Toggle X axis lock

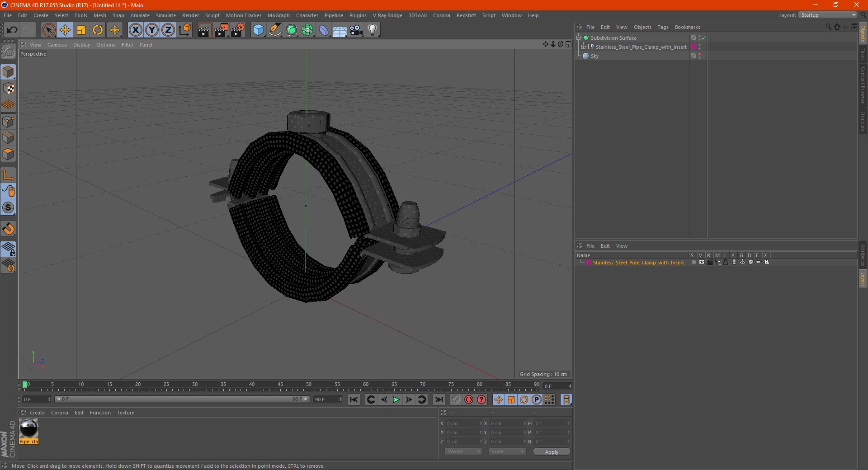135,30
